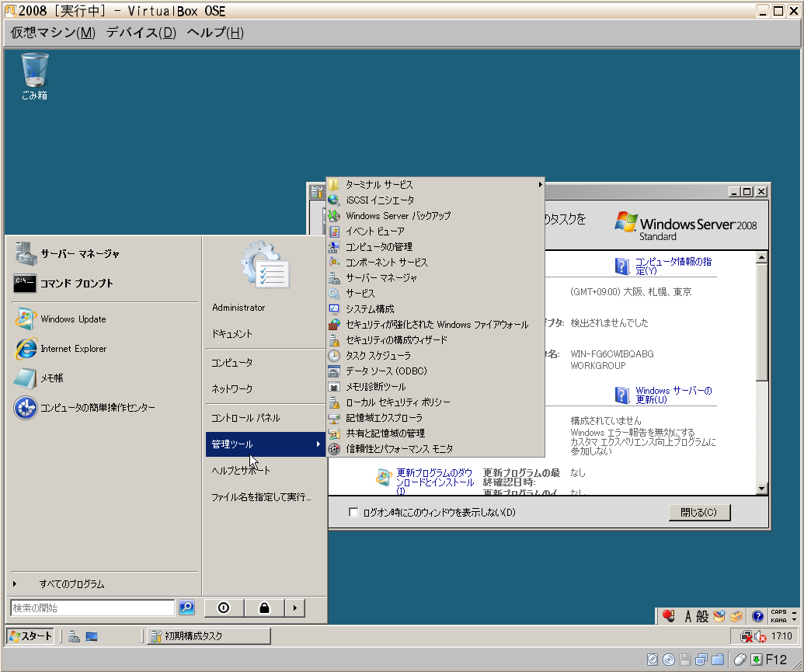Click the スタート button on taskbar
Screen dimensions: 804x672
click(x=30, y=636)
